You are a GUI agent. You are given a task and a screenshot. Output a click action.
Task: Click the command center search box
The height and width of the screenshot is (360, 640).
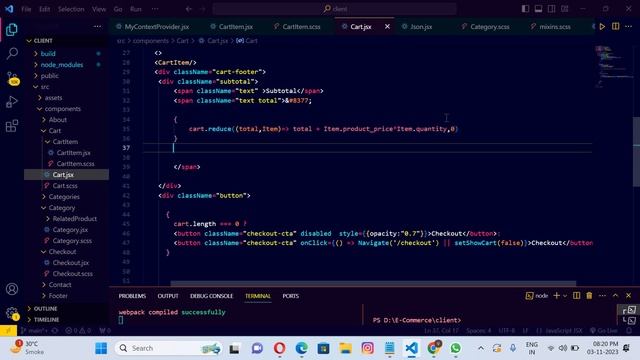coord(334,9)
